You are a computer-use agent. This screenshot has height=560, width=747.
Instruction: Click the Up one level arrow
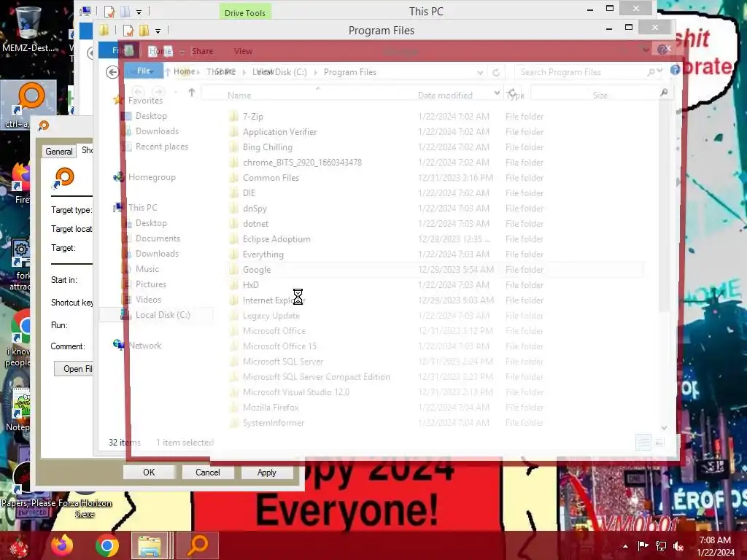[192, 93]
